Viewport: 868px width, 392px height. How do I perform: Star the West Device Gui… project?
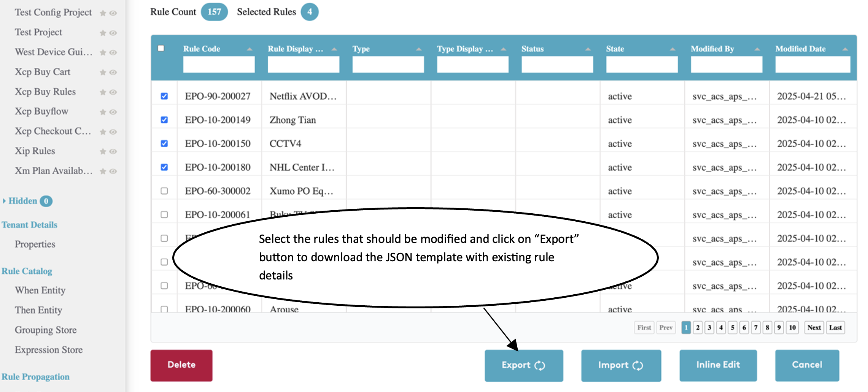(103, 52)
